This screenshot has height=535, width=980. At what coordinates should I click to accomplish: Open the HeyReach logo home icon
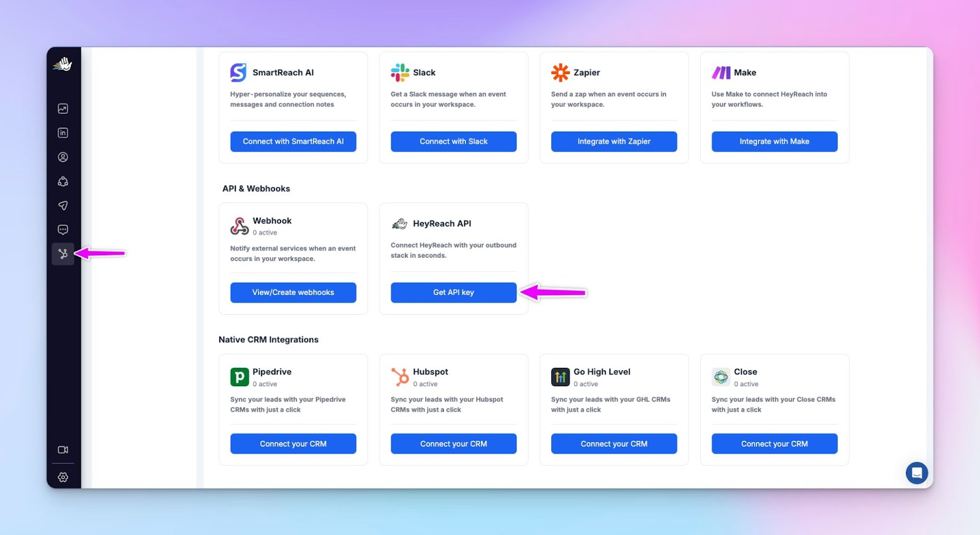pos(62,64)
